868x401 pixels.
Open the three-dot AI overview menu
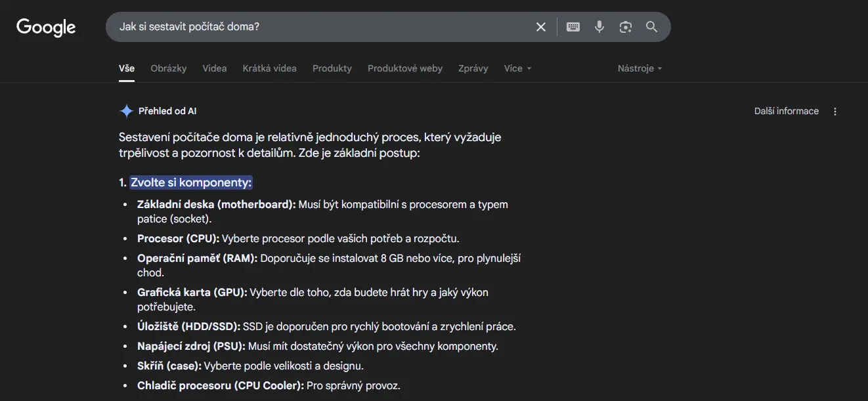click(835, 112)
